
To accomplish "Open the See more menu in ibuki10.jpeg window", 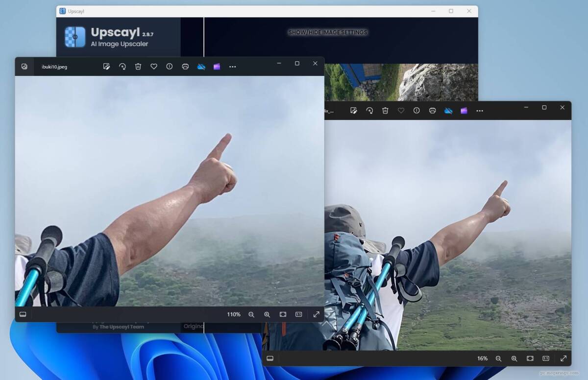I will tap(233, 67).
